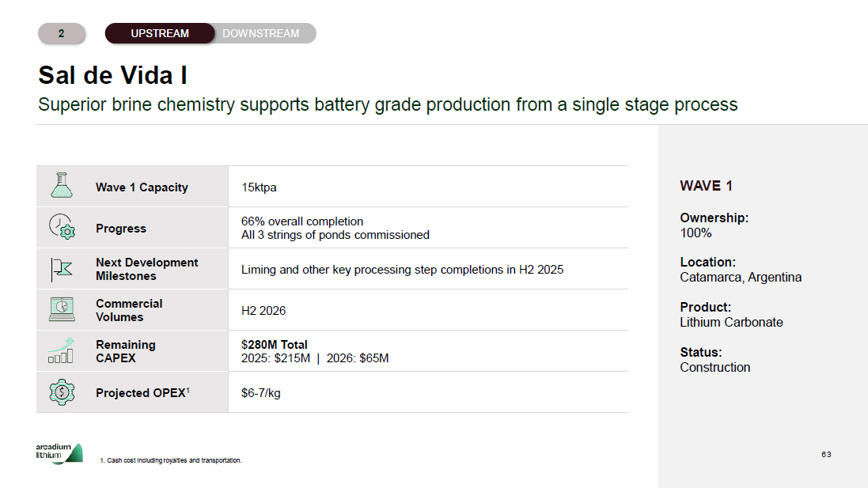Click the page number 63

point(826,455)
